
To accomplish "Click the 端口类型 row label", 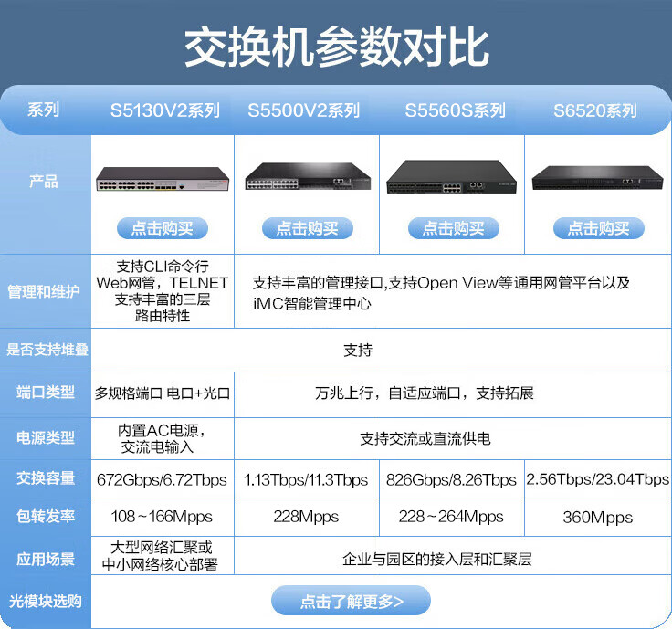I will 44,393.
